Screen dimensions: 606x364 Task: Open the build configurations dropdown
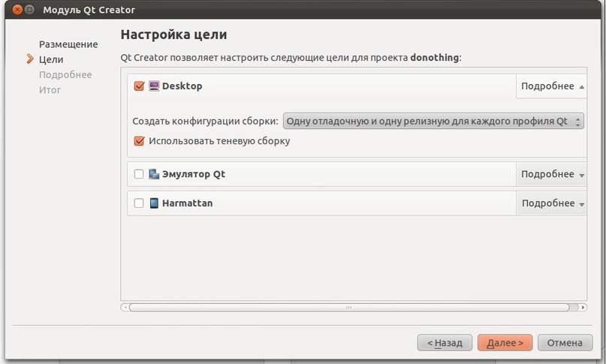tap(433, 122)
